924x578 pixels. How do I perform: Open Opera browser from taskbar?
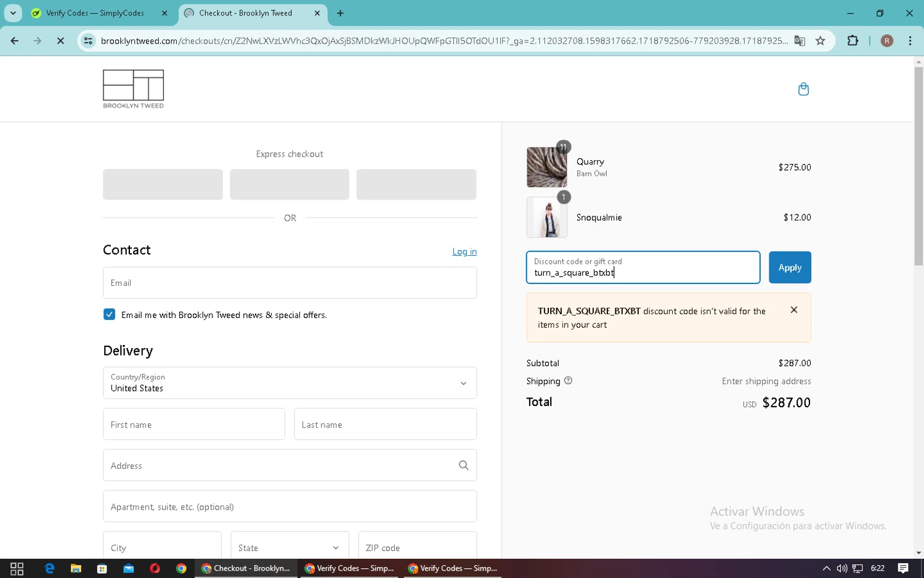[x=155, y=568]
